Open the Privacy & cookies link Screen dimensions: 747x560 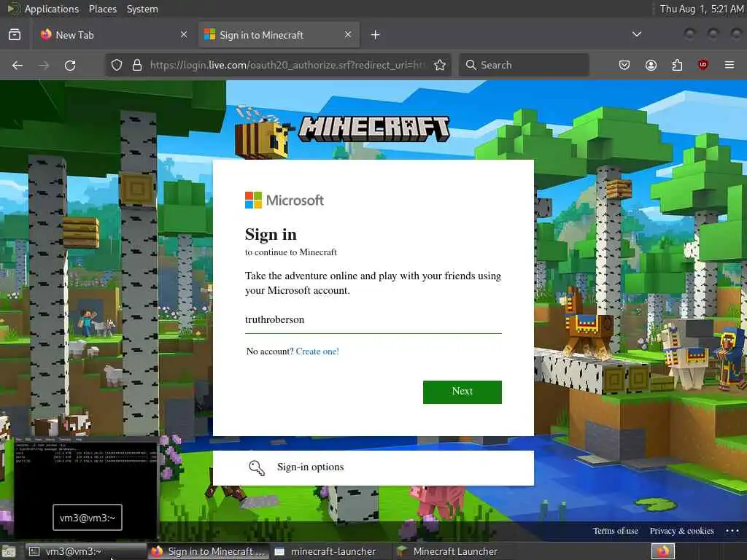(x=682, y=531)
